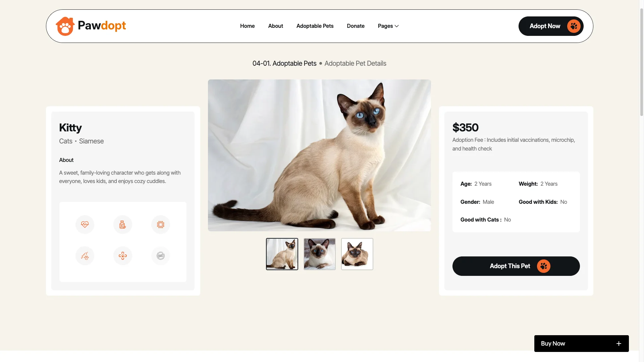Click the paw bandage cross icon
This screenshot has width=644, height=362.
pos(123,256)
